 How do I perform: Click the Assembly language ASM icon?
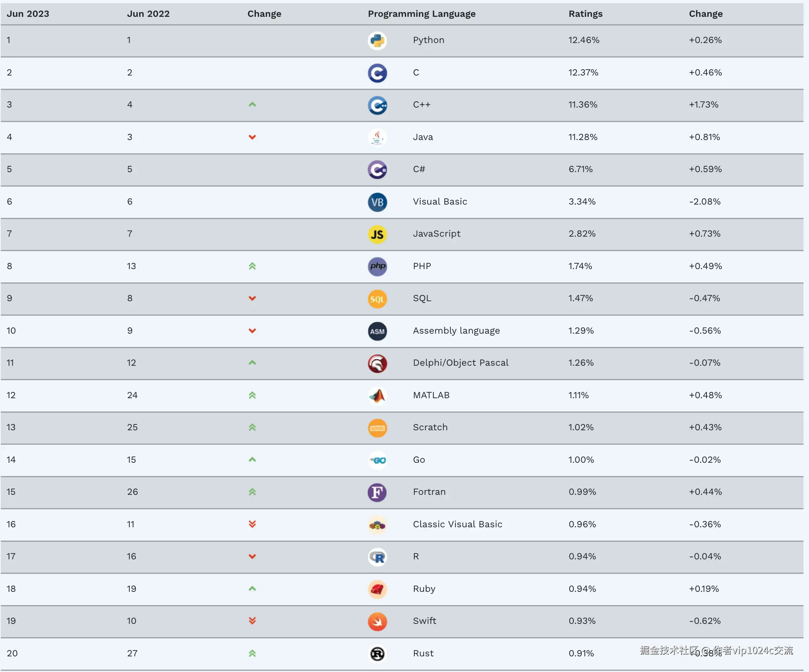point(377,331)
